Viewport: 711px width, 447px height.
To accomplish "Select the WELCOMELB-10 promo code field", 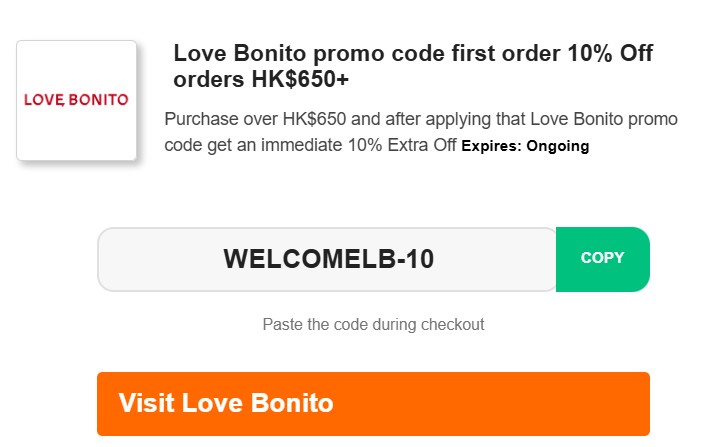I will point(328,259).
